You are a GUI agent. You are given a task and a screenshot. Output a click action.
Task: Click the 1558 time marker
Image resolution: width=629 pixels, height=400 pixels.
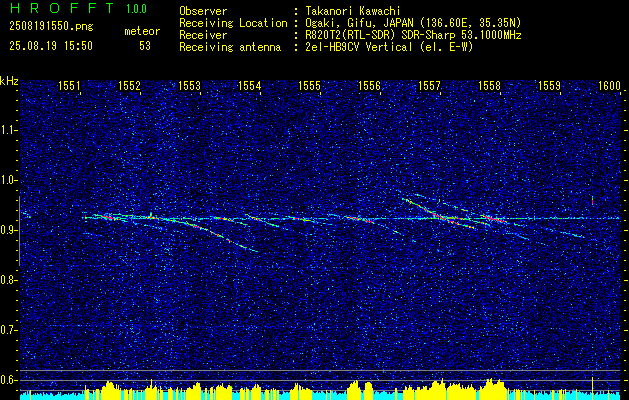tap(489, 85)
